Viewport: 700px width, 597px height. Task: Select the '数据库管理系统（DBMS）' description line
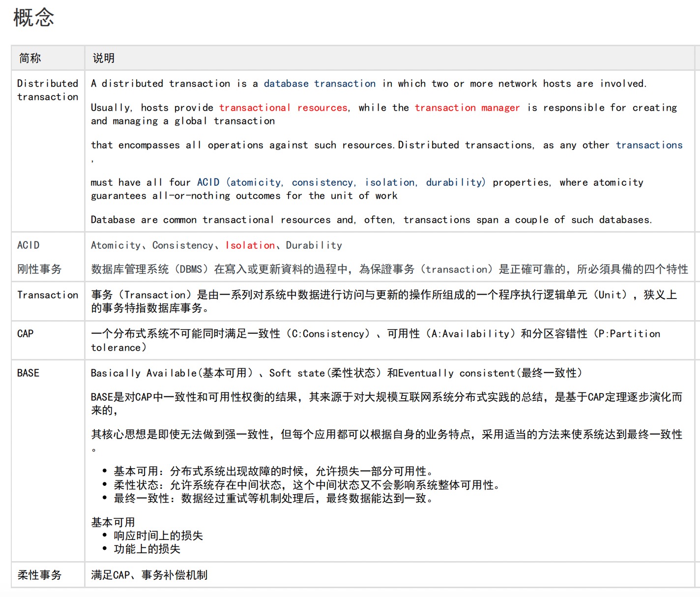click(389, 269)
